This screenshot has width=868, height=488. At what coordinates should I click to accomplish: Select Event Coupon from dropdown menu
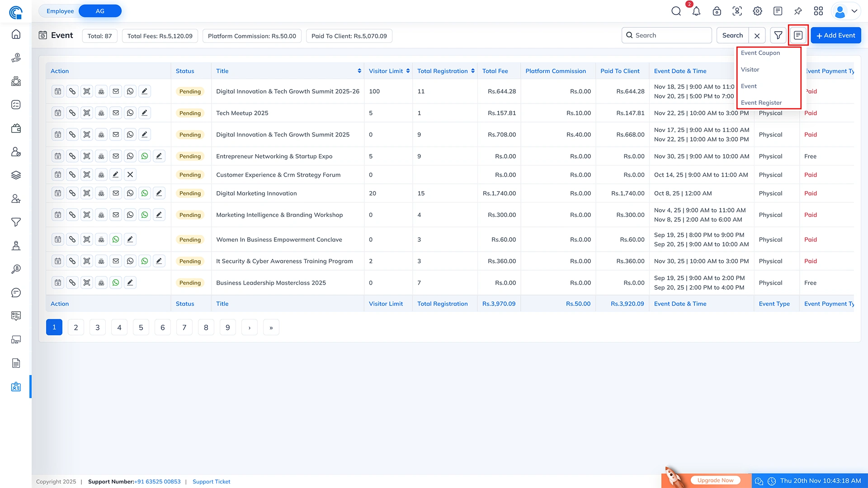tap(760, 53)
